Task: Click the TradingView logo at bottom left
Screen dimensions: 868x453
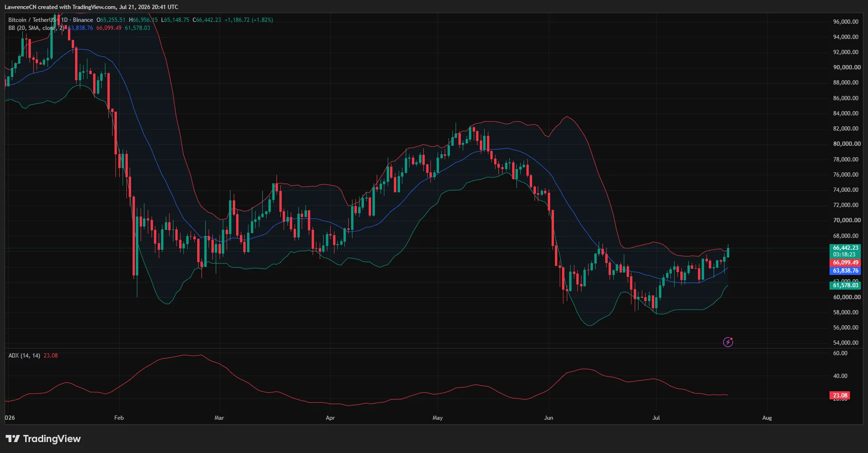Action: click(x=43, y=439)
